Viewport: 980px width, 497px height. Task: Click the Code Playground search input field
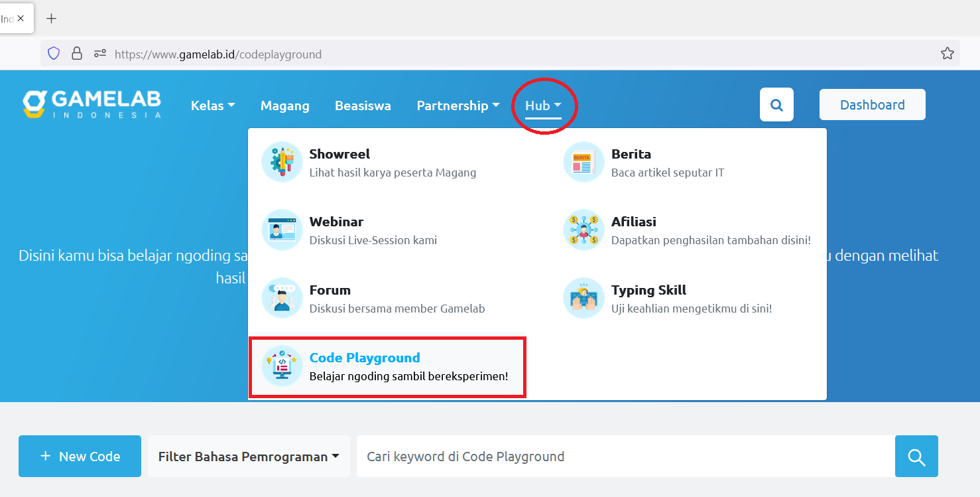coord(623,456)
